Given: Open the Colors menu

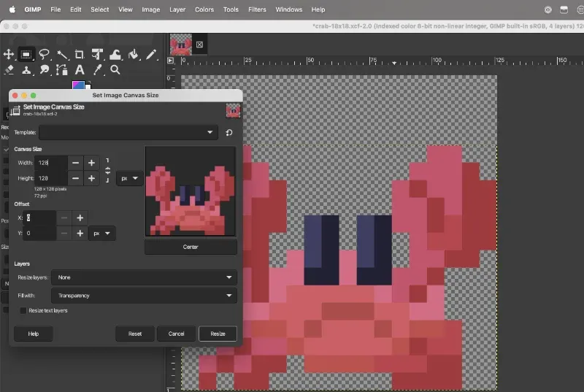Looking at the screenshot, I should pos(204,9).
